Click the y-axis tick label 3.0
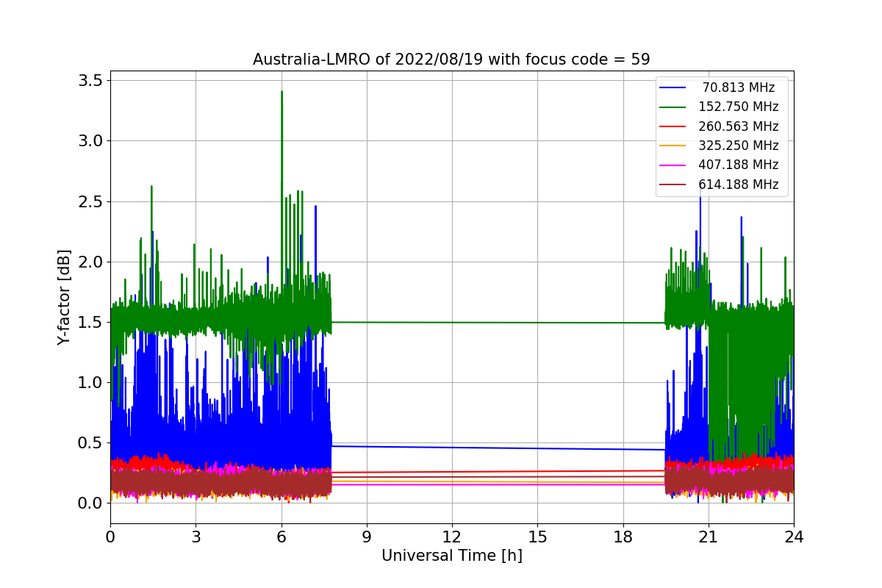This screenshot has width=882, height=588. pos(91,140)
